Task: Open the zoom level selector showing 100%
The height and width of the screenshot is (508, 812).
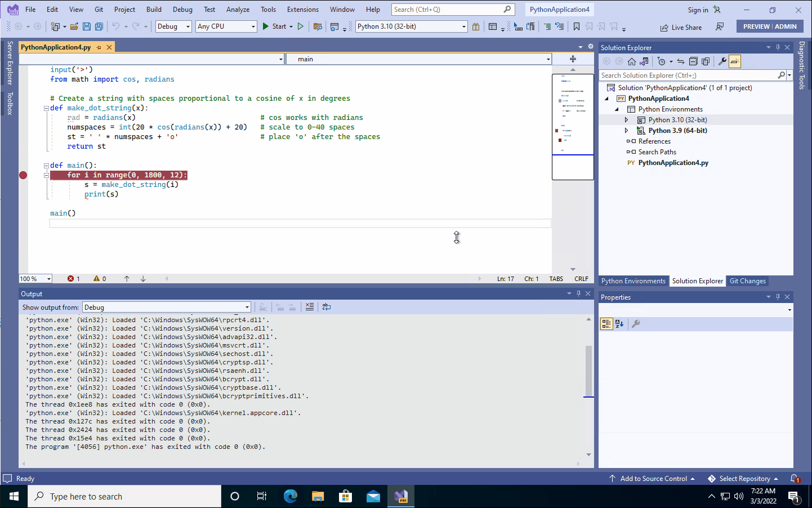Action: click(35, 278)
